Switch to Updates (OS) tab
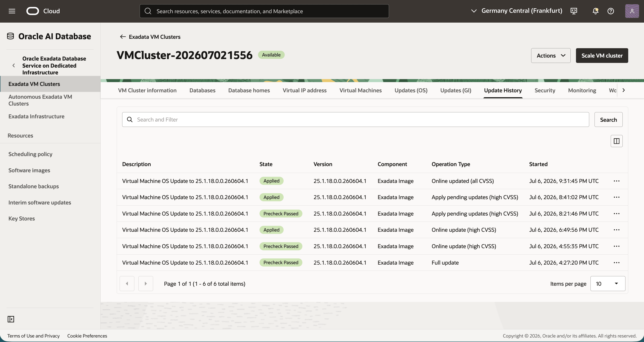Image resolution: width=644 pixels, height=342 pixels. click(x=411, y=90)
